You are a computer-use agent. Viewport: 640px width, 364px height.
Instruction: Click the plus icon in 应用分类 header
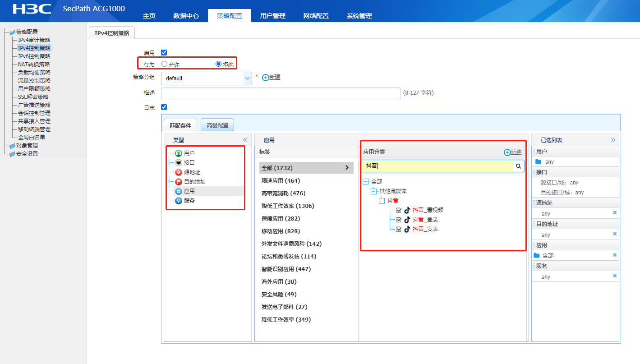(507, 152)
